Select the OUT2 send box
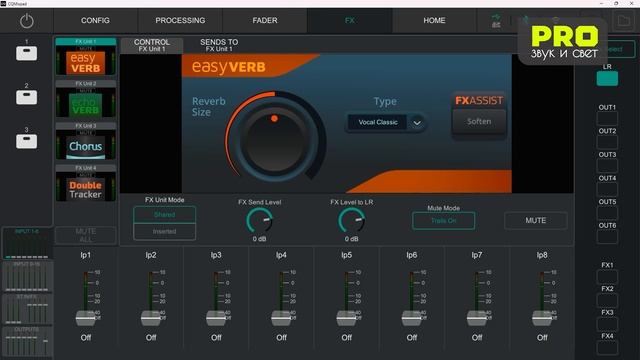 coord(607,142)
